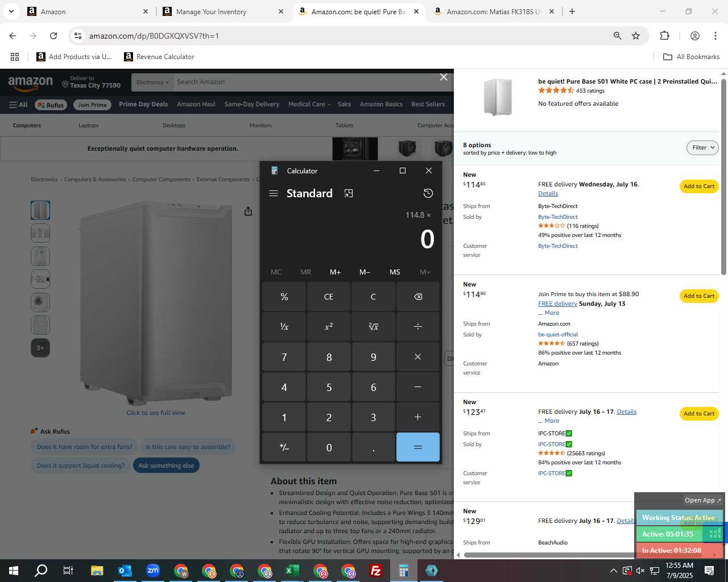
Task: Click Ask something else Rufus button
Action: click(x=166, y=465)
